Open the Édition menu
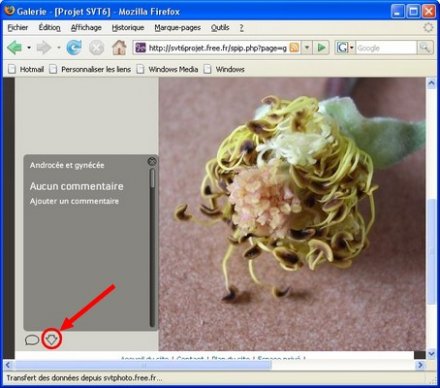The height and width of the screenshot is (388, 440). (x=49, y=28)
